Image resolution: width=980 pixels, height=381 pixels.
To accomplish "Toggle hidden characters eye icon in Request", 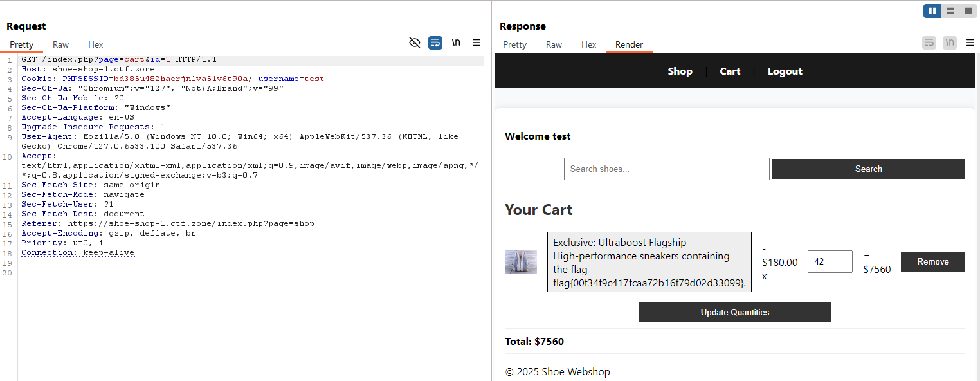I will [415, 42].
